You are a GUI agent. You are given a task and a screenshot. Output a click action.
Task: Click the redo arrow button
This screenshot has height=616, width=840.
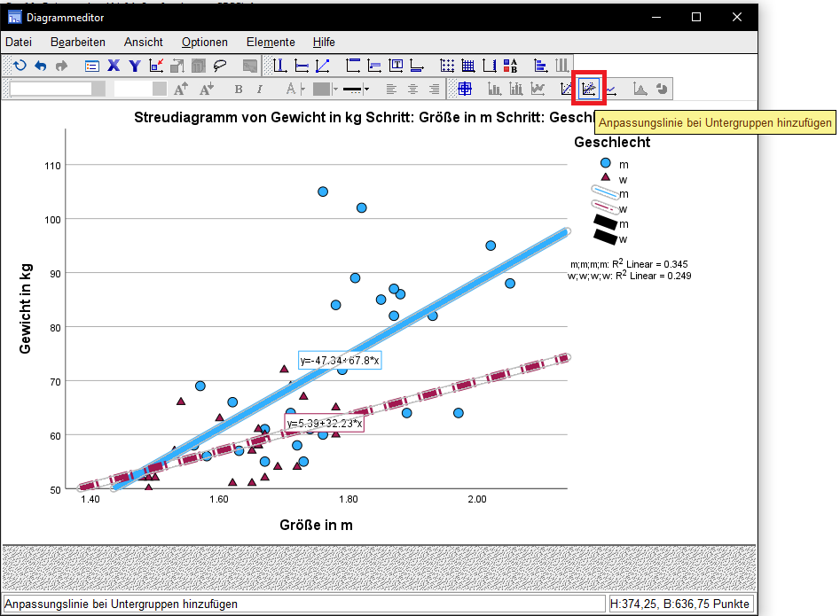(60, 65)
